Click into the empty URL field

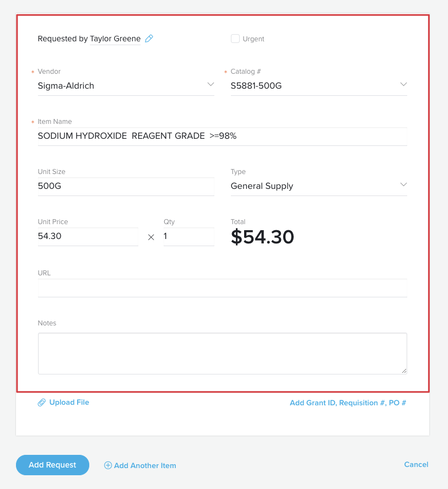tap(223, 288)
